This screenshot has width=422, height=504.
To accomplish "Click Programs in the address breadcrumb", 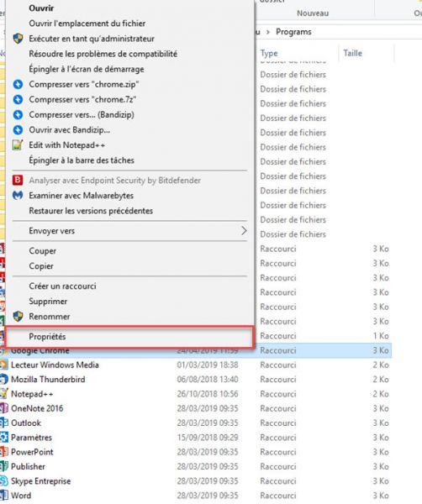I will pyautogui.click(x=293, y=32).
